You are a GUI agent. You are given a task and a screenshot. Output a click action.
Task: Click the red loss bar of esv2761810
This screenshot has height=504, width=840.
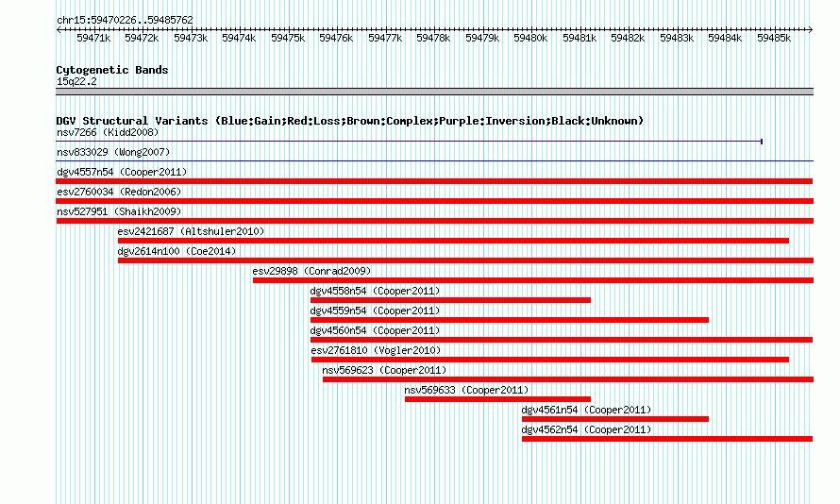point(550,360)
